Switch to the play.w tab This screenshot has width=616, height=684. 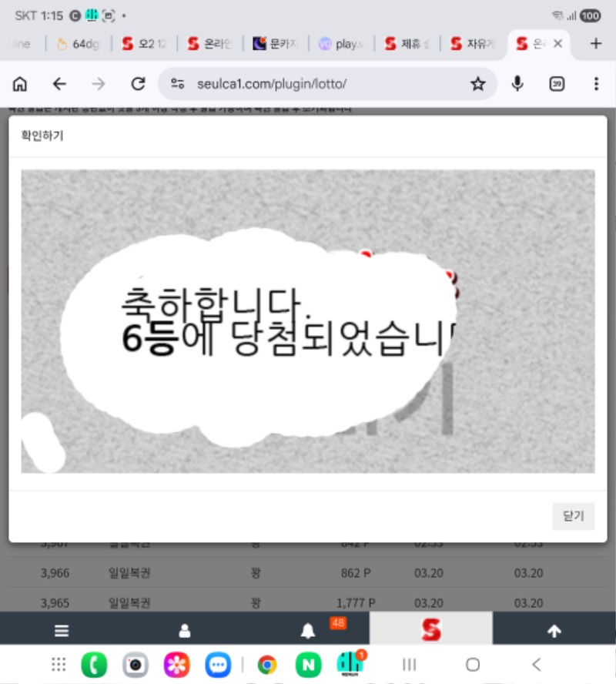point(342,44)
